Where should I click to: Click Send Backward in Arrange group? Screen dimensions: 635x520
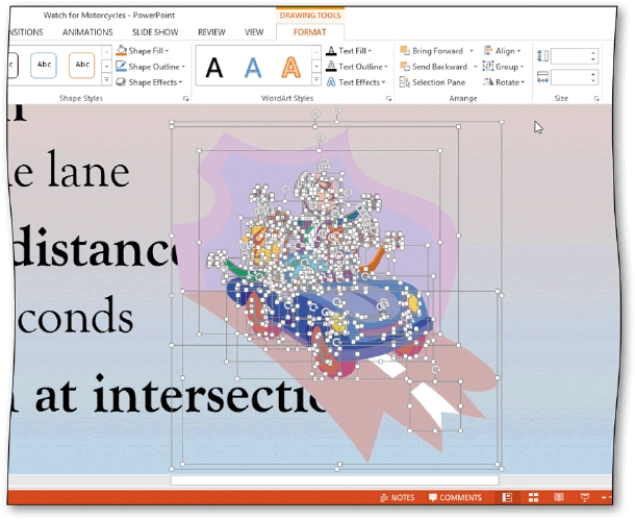[x=433, y=66]
